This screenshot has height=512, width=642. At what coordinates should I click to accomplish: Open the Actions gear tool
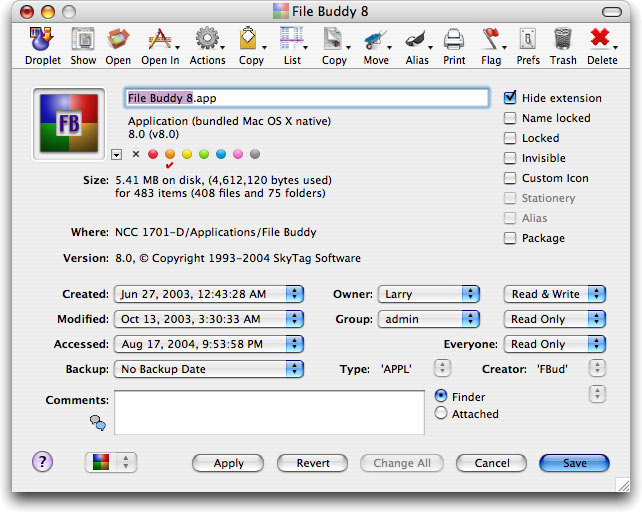[207, 39]
